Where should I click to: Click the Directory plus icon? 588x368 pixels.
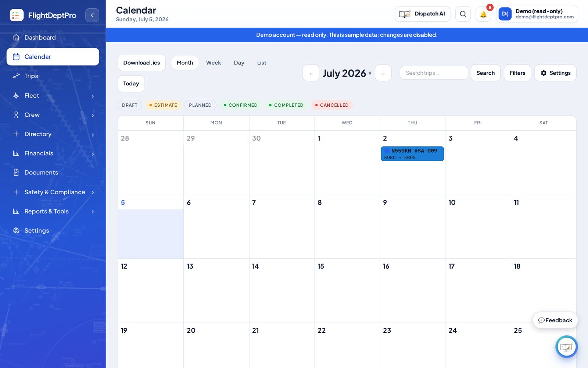tap(16, 134)
